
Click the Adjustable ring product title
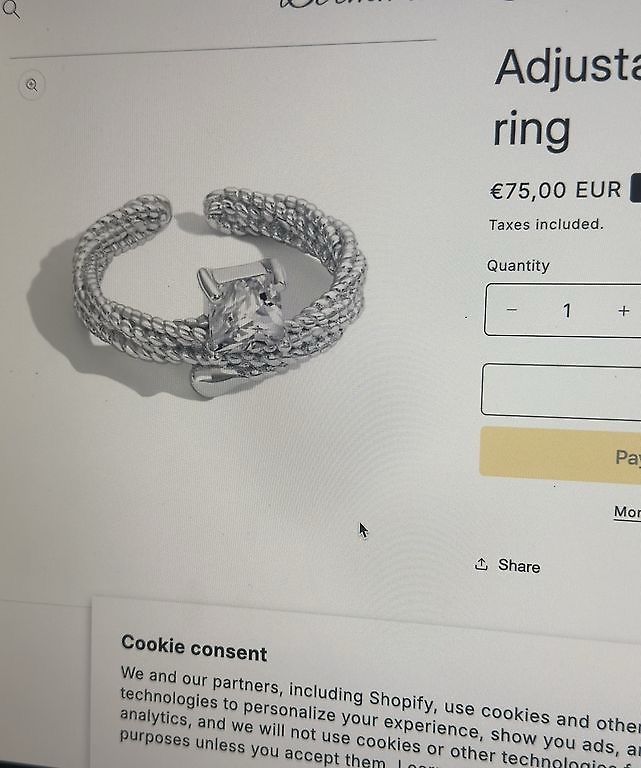568,98
